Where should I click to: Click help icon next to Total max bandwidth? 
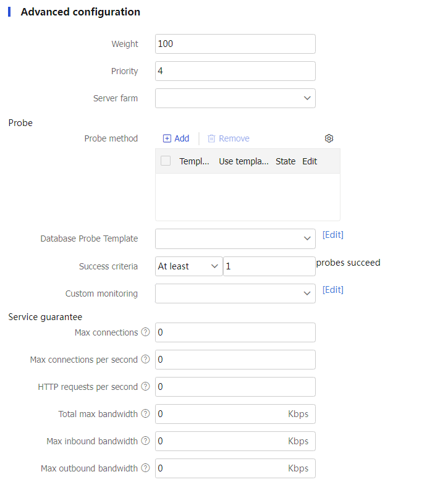click(x=145, y=414)
